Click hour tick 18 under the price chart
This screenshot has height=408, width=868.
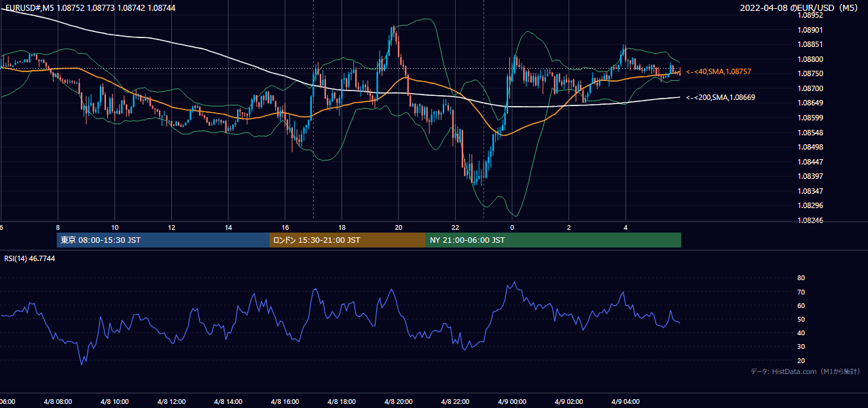click(342, 227)
